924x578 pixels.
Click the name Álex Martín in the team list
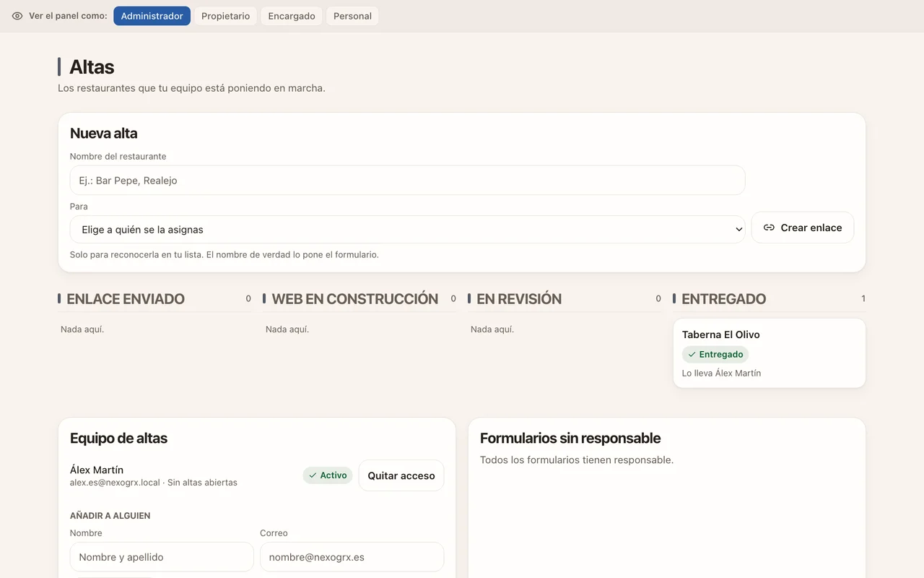coord(97,470)
